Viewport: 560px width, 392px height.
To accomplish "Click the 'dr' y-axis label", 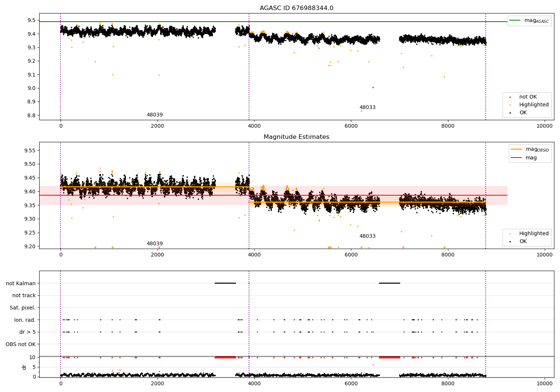I will coord(24,367).
